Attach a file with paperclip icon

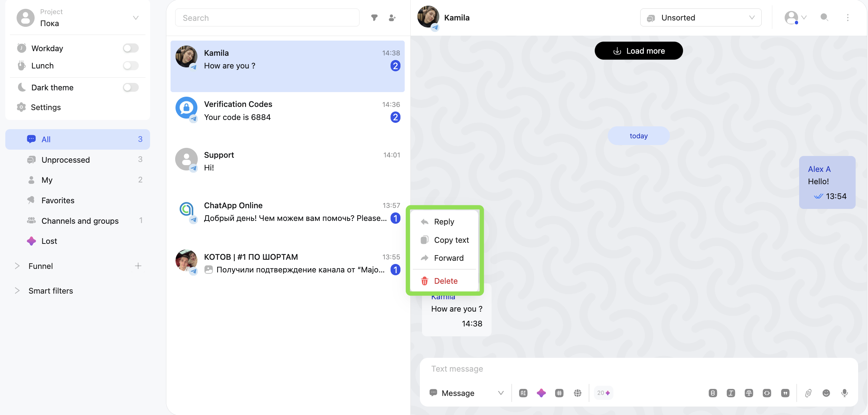click(808, 393)
